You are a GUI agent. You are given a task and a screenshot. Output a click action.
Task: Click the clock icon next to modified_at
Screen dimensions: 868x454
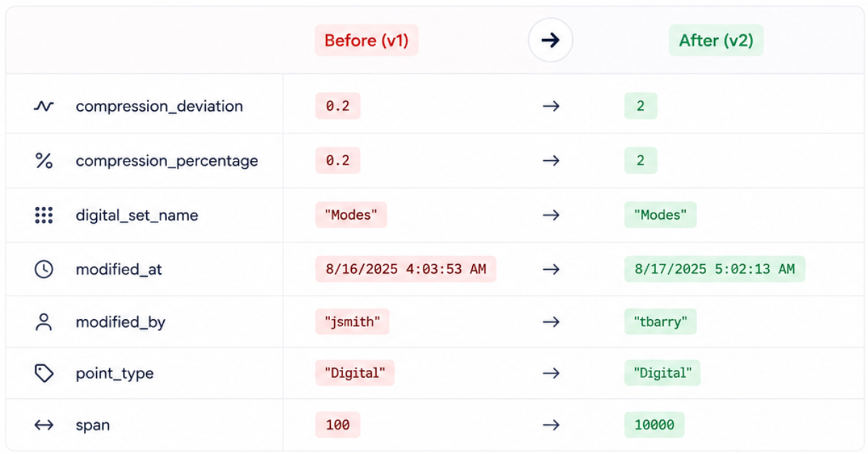pos(44,269)
